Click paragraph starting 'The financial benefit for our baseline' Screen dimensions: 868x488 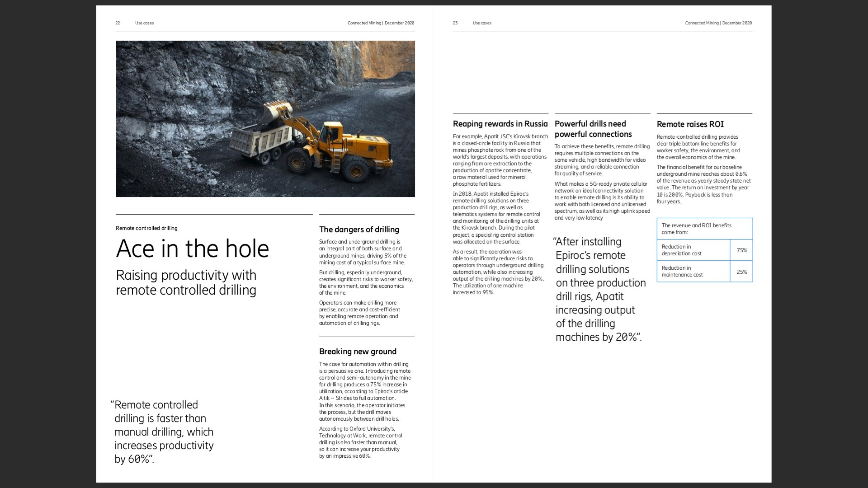(703, 184)
